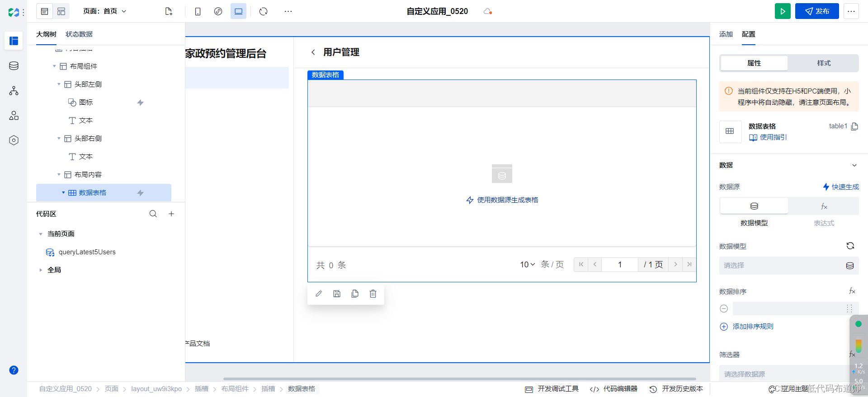Viewport: 868px width, 397px height.
Task: Open 开发调试工具 in bottom bar
Action: coord(552,389)
